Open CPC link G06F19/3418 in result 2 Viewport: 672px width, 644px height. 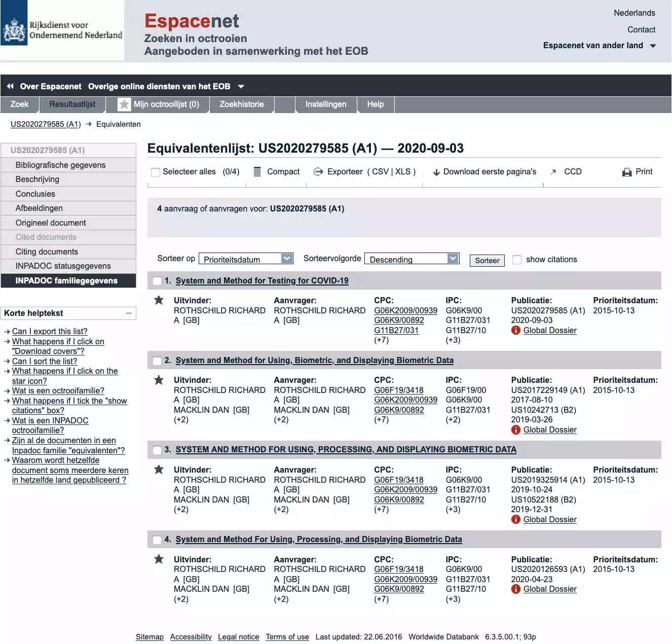pos(399,390)
